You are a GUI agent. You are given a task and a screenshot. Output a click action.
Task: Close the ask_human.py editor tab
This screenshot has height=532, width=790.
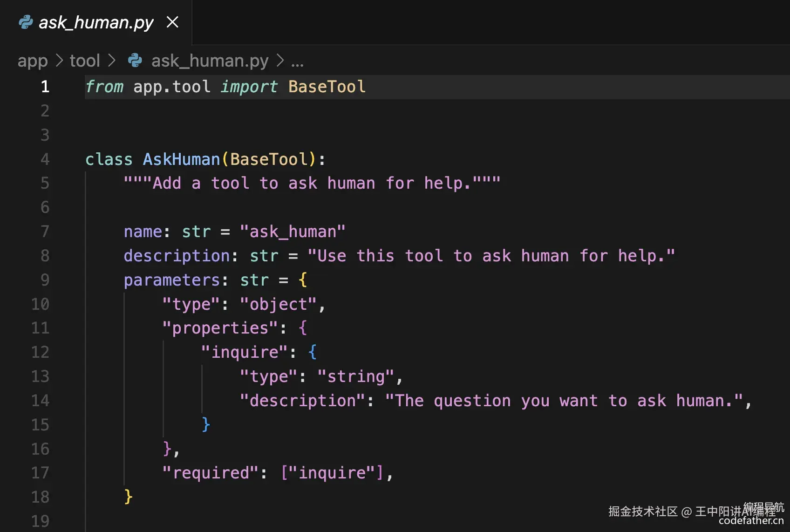172,22
